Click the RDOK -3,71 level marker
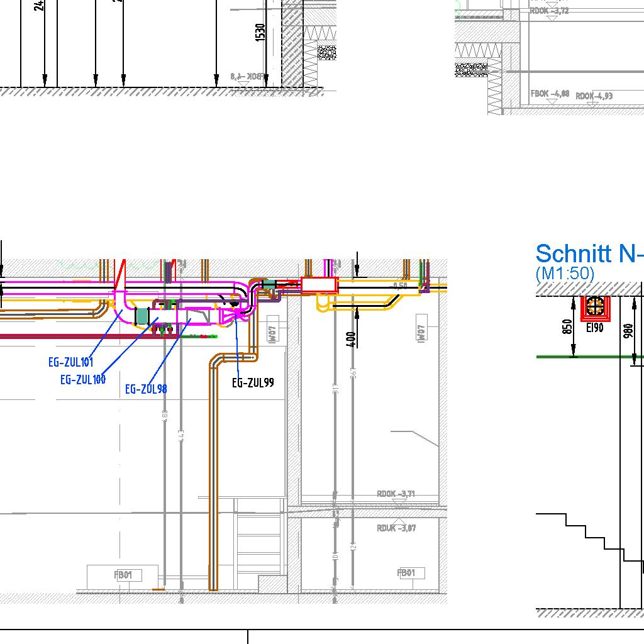644x644 pixels. (396, 494)
